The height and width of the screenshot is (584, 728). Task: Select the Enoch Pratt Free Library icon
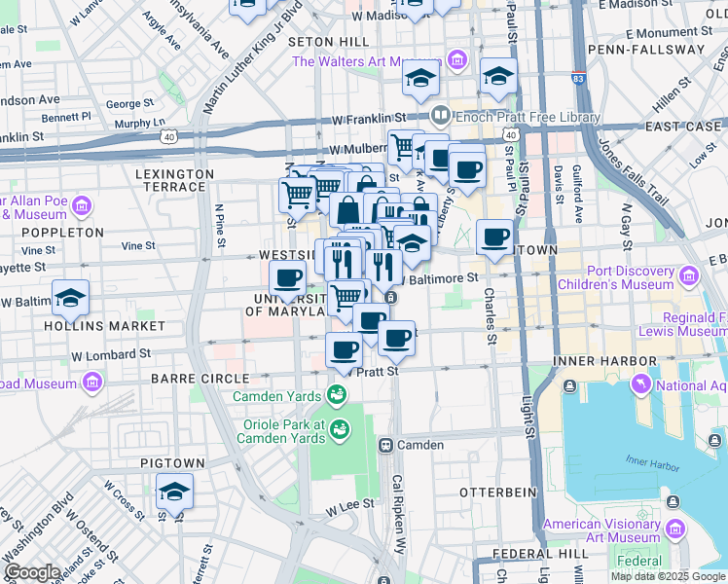pos(440,116)
